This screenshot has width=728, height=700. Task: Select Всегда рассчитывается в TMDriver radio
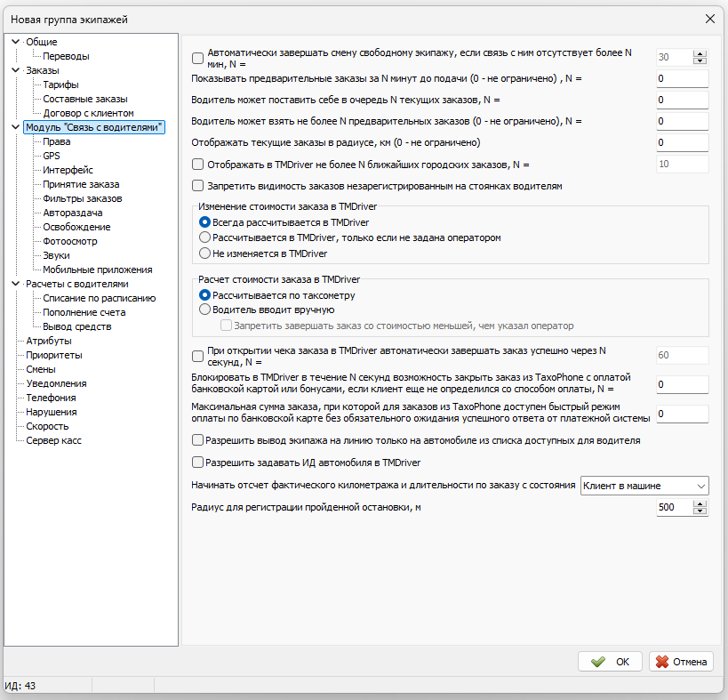(x=204, y=222)
